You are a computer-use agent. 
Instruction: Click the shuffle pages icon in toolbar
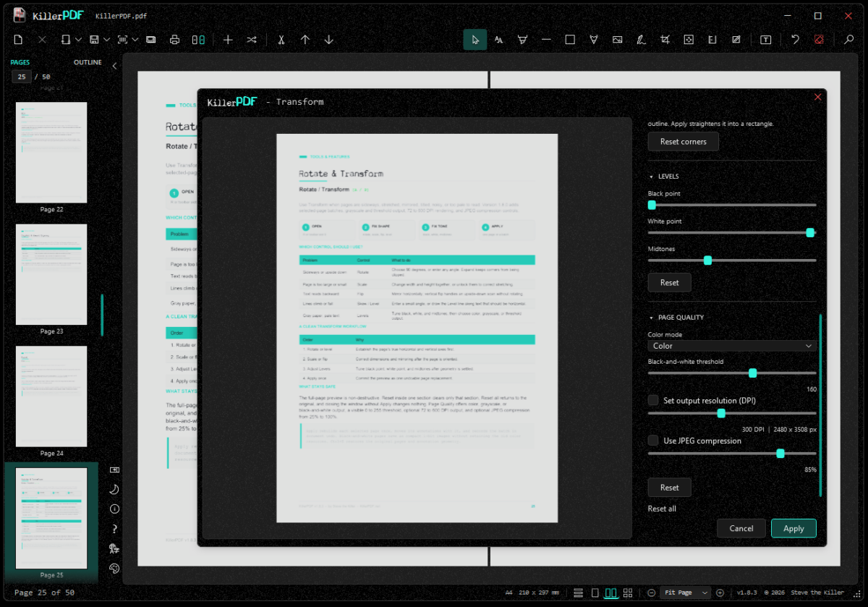252,40
